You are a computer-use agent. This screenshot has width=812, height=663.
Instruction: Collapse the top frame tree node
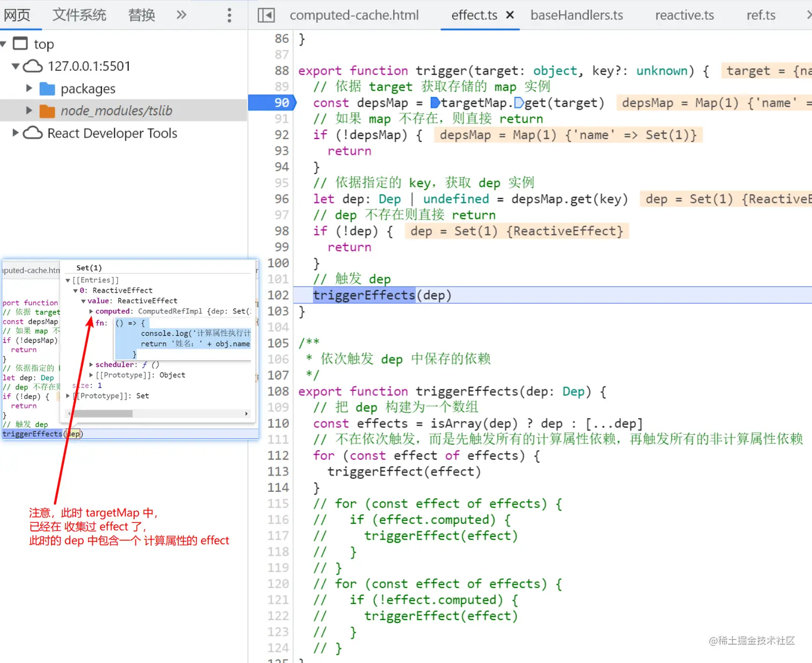click(4, 43)
